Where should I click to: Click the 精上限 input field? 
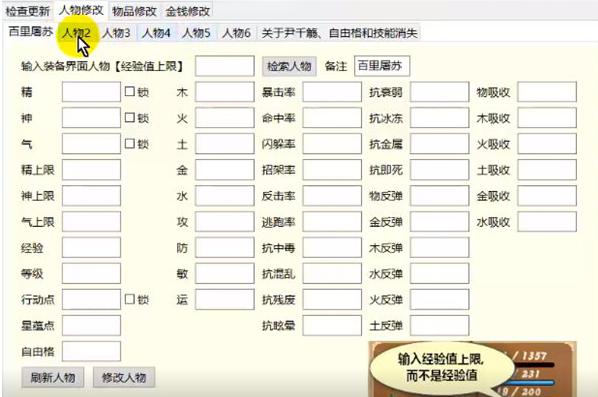[91, 170]
